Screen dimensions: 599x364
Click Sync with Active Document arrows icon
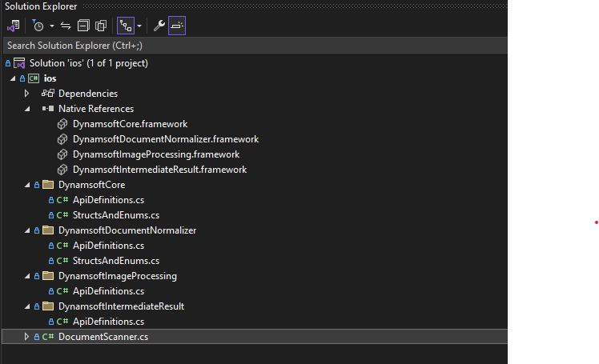(x=66, y=26)
